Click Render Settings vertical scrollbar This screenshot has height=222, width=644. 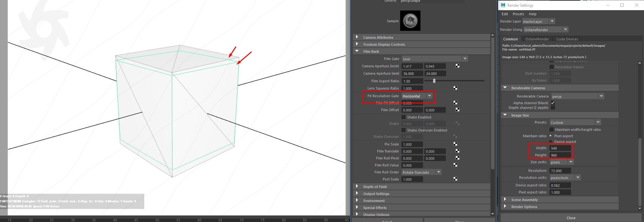click(640, 172)
